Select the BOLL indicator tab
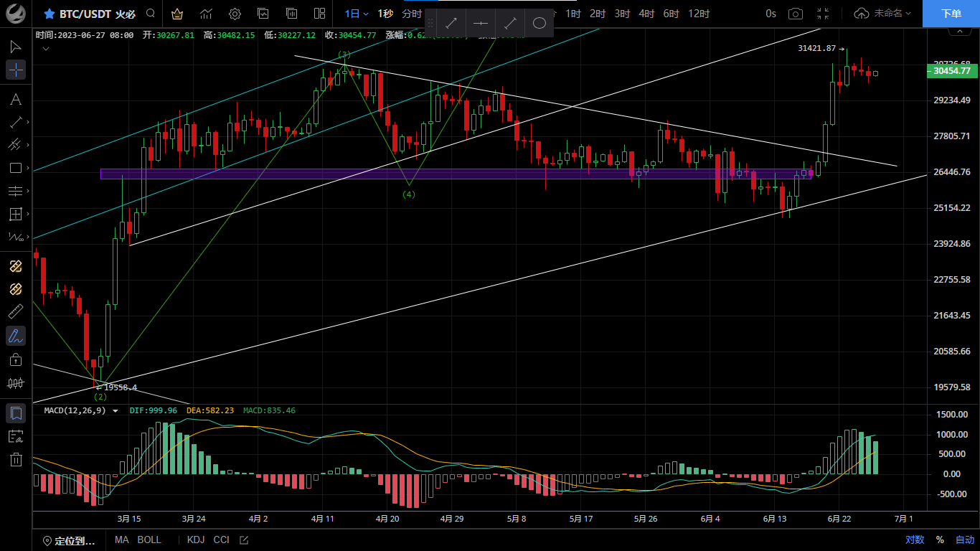 pyautogui.click(x=149, y=540)
